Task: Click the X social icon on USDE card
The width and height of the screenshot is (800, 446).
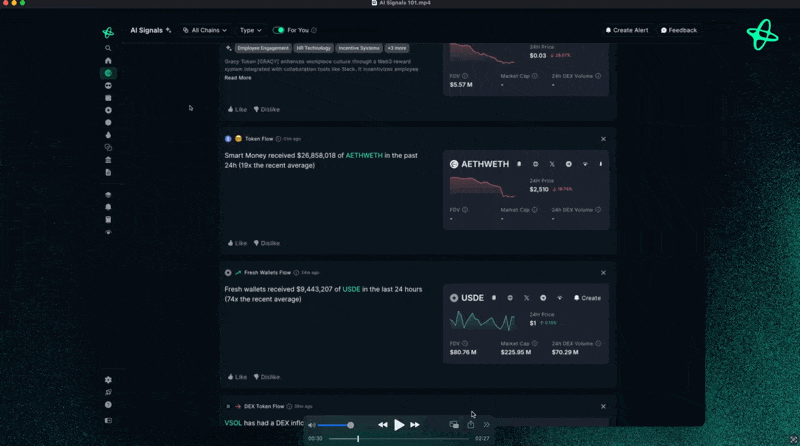Action: 527,298
